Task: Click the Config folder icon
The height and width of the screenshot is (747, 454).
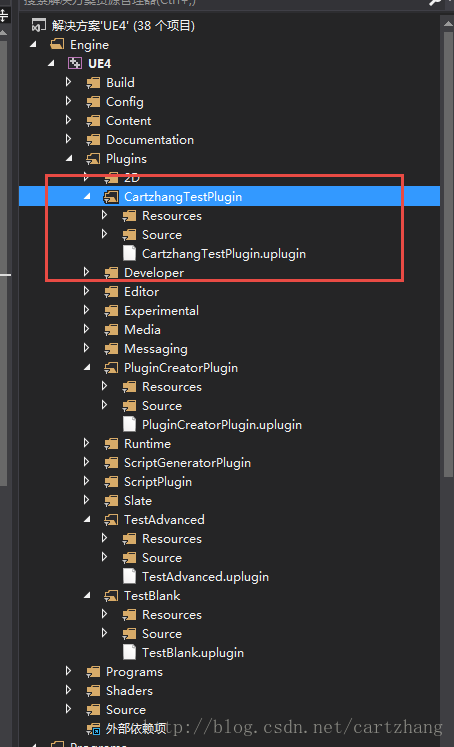Action: tap(93, 102)
